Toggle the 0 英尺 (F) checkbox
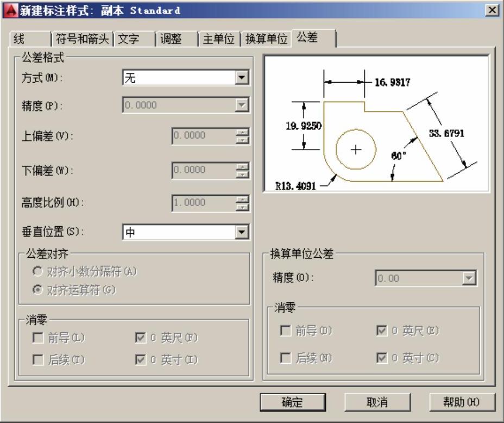This screenshot has width=504, height=423. coord(140,338)
